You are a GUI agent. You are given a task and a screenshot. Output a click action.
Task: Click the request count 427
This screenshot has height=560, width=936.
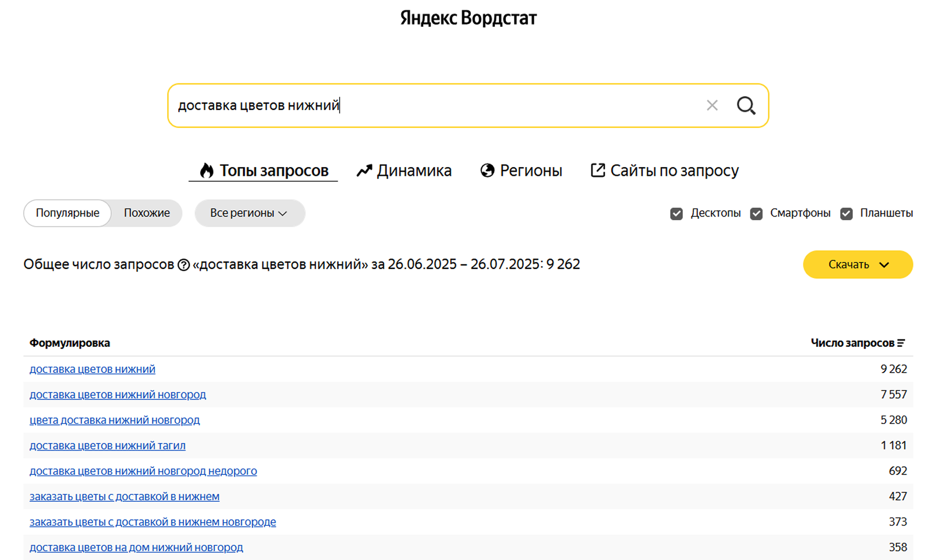pyautogui.click(x=898, y=497)
